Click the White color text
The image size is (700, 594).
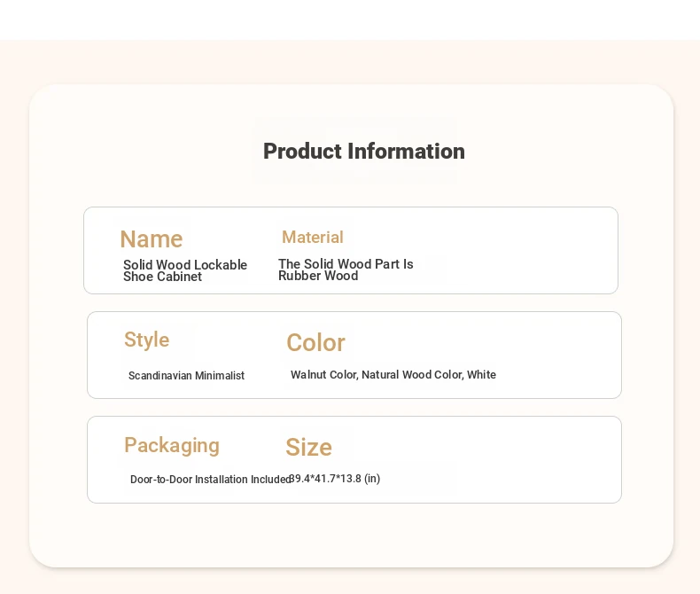pyautogui.click(x=481, y=375)
